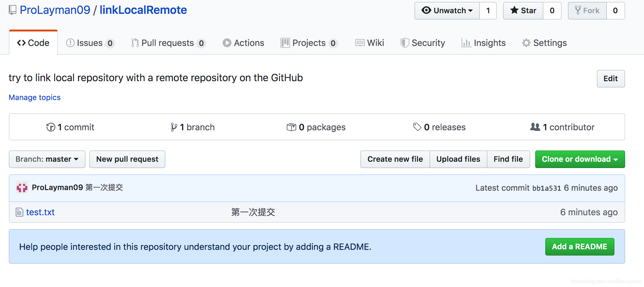Click the stargazers count beside Star
Screen dimensions: 644x287
coord(552,11)
